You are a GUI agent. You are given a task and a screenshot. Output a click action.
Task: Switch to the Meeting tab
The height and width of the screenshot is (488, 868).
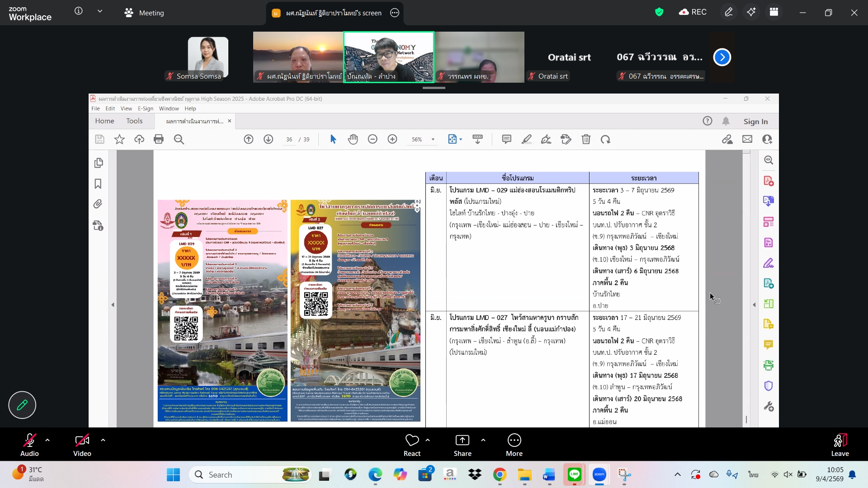[144, 13]
